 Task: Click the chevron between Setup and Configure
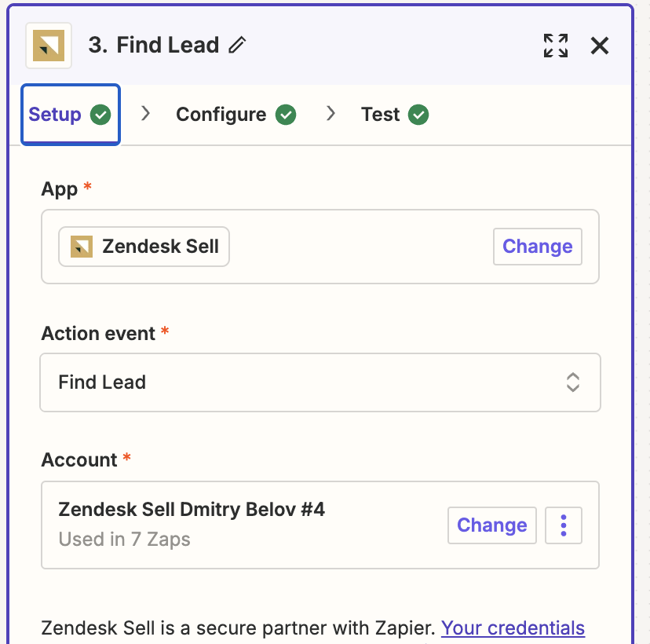(145, 113)
